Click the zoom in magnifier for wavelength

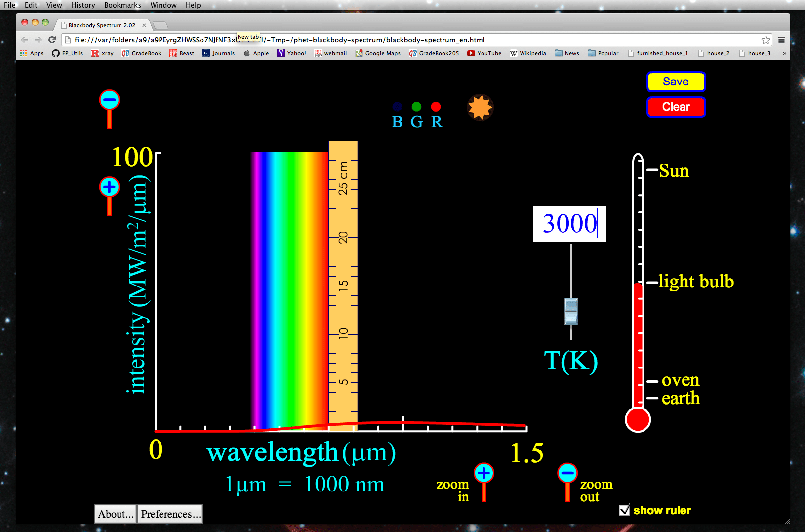coord(483,472)
